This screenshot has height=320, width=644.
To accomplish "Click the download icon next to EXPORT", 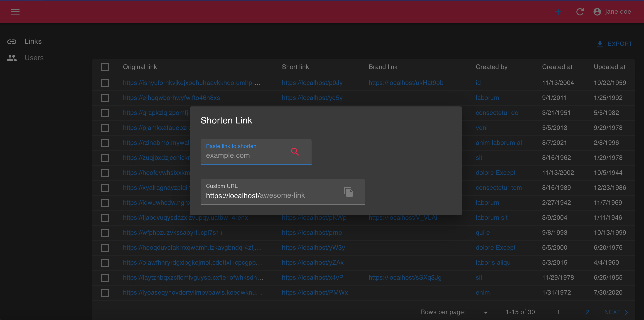I will pos(600,44).
